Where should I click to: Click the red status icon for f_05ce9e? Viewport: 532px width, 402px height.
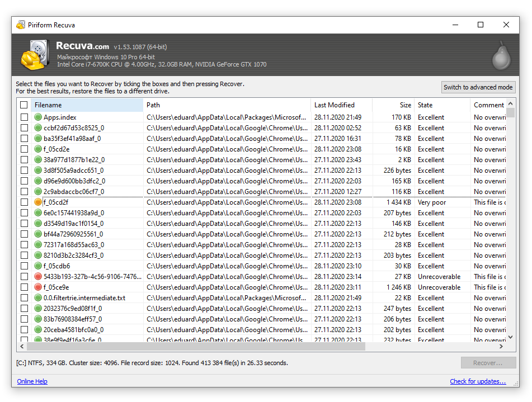pyautogui.click(x=38, y=287)
